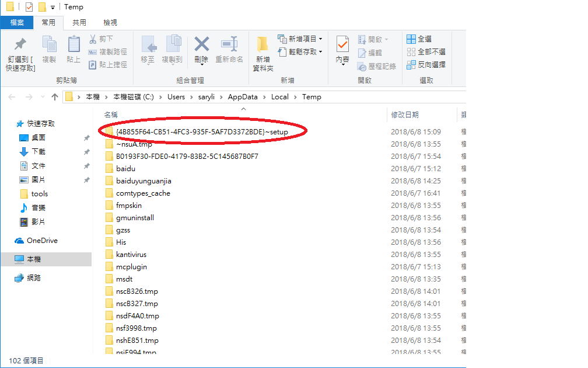
Task: Switch to View (檢視) tab
Action: pyautogui.click(x=110, y=23)
